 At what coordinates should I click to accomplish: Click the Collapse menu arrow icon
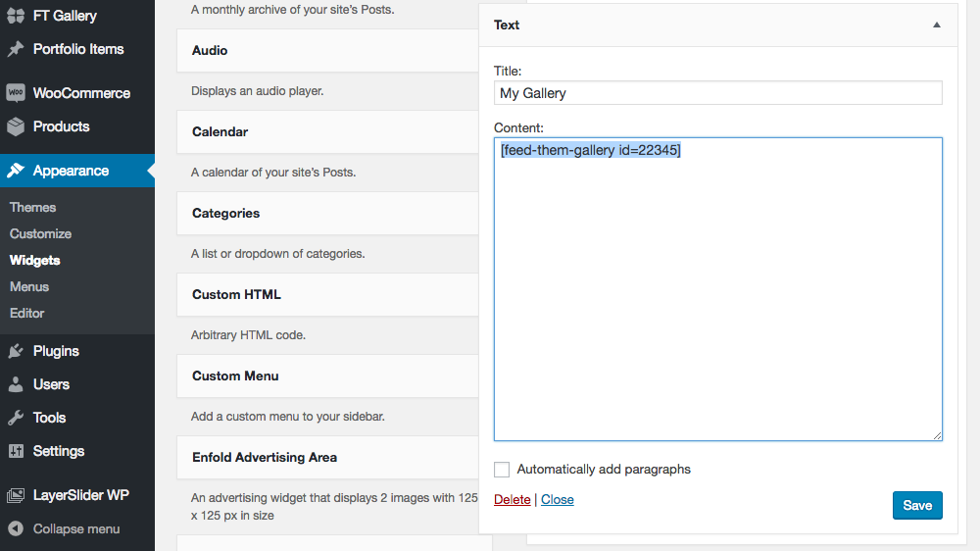(16, 528)
